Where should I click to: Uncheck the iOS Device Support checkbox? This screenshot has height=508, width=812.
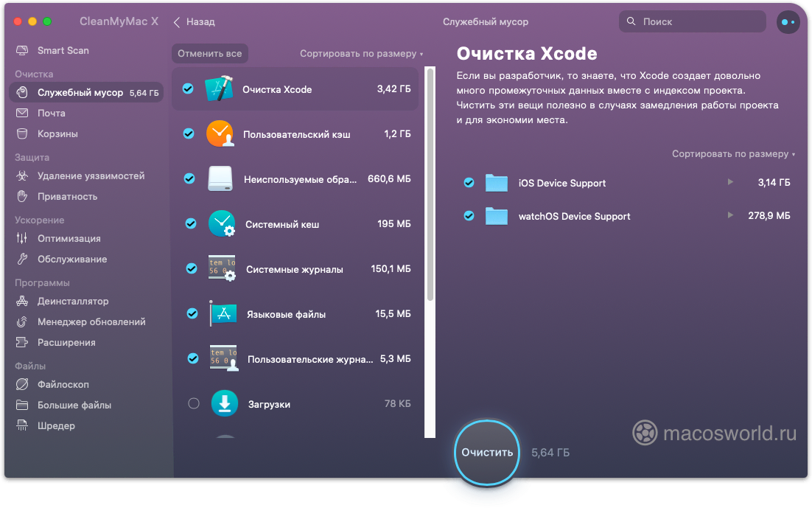469,183
